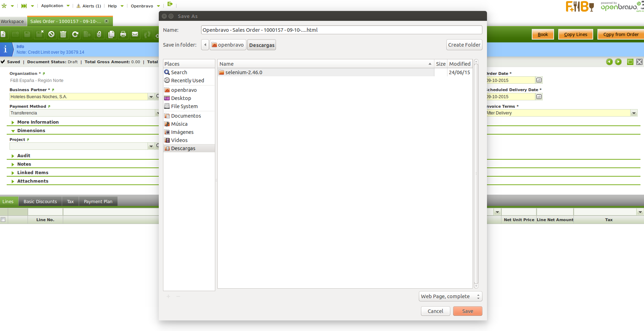Open the file type 'Web Page, complete' dropdown
The width and height of the screenshot is (644, 331).
pyautogui.click(x=450, y=296)
